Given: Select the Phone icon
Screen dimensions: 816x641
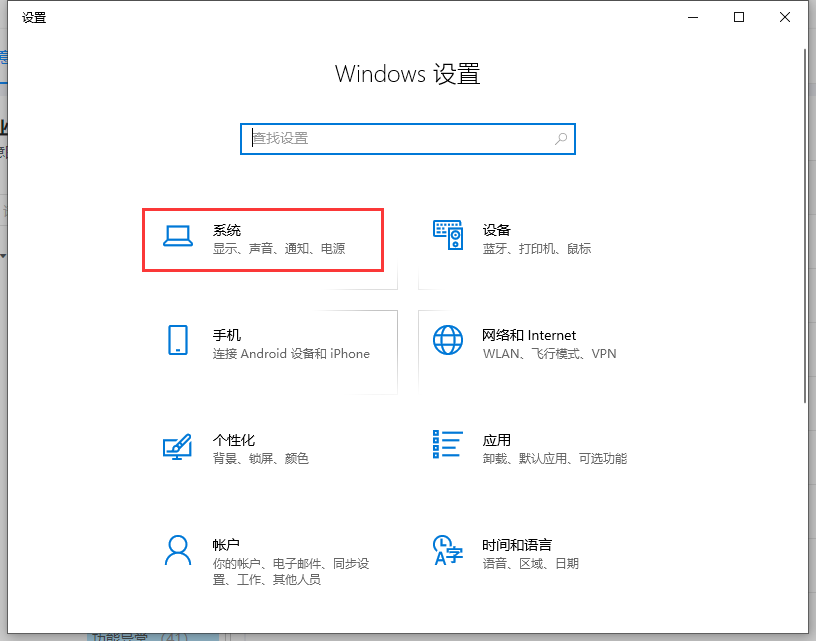Looking at the screenshot, I should coord(178,340).
